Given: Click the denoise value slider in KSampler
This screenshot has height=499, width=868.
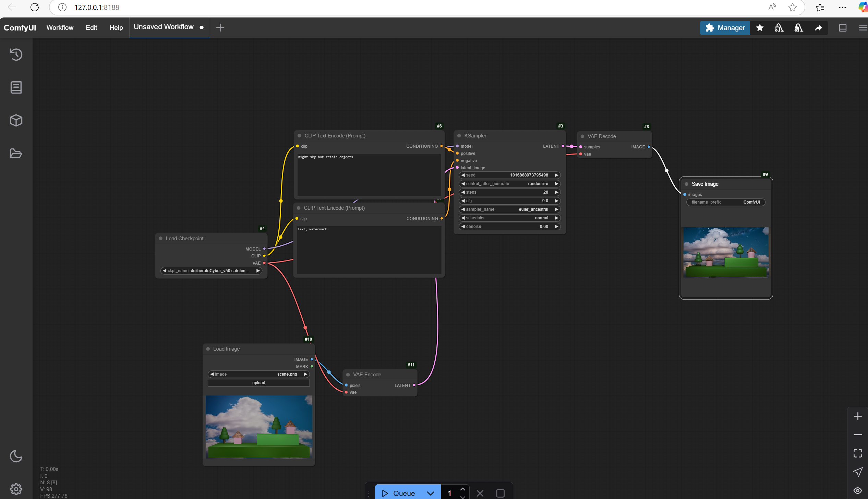Looking at the screenshot, I should [509, 227].
